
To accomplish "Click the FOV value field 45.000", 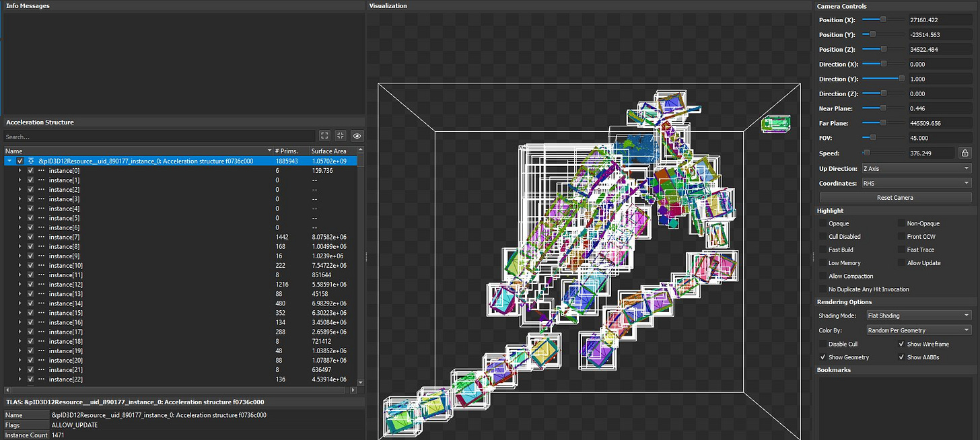I will point(939,139).
